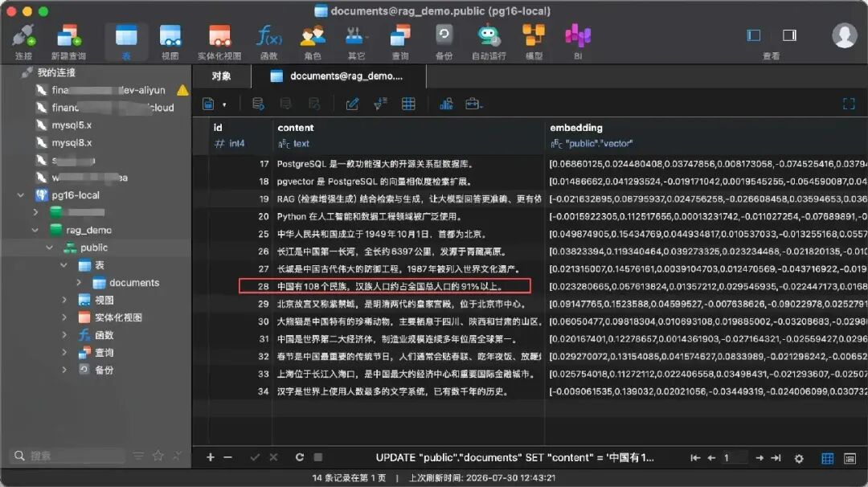
Task: Click the UPDATE SQL statement in status bar
Action: (x=515, y=458)
